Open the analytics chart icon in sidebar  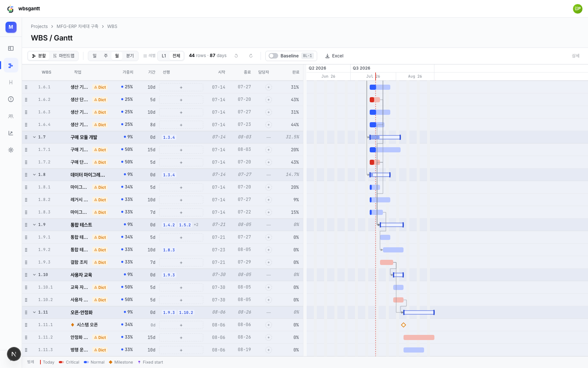(11, 133)
